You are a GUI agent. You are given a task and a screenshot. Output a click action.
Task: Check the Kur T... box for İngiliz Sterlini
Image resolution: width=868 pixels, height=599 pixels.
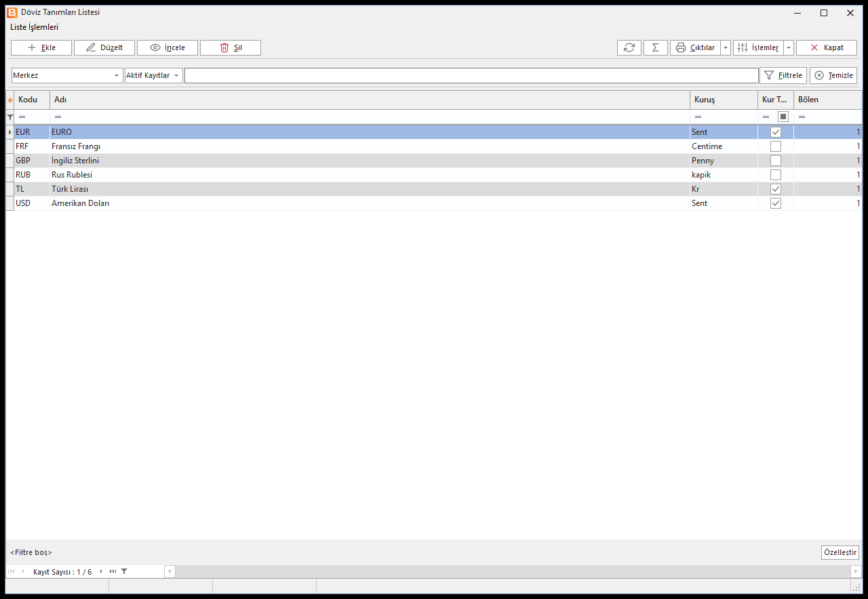(x=776, y=161)
